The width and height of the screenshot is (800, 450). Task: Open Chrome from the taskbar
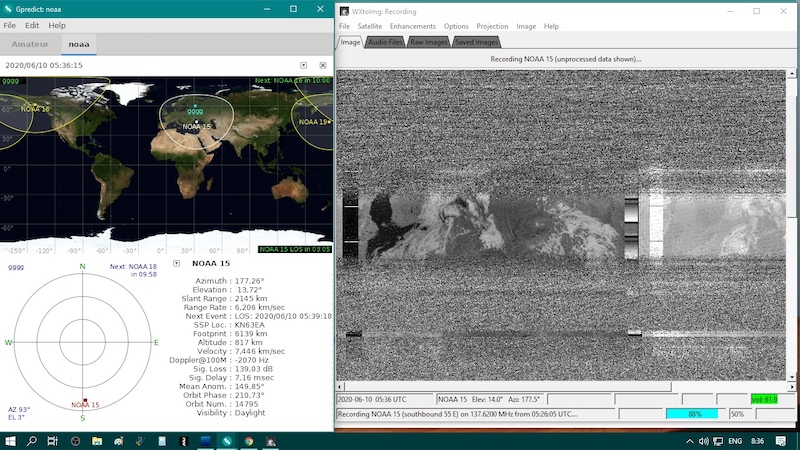[x=249, y=441]
